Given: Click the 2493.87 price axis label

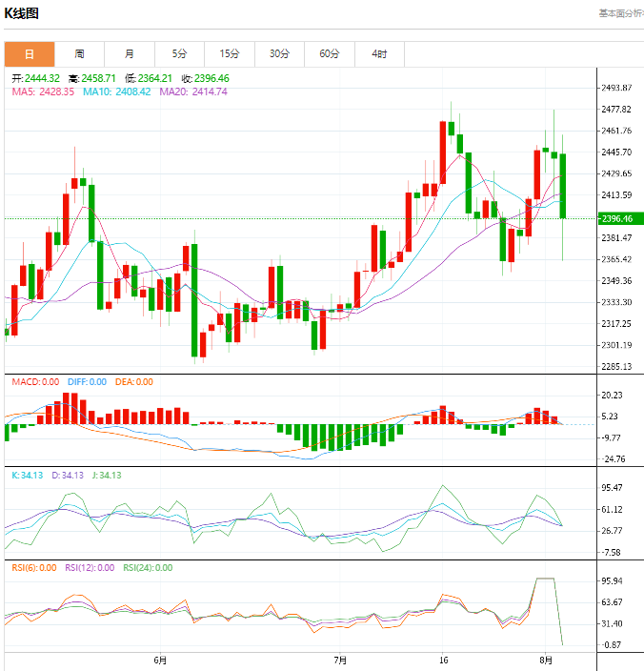Looking at the screenshot, I should (x=616, y=88).
